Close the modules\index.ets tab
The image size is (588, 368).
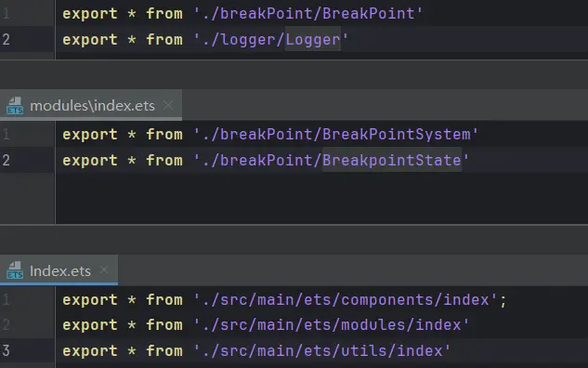point(168,105)
